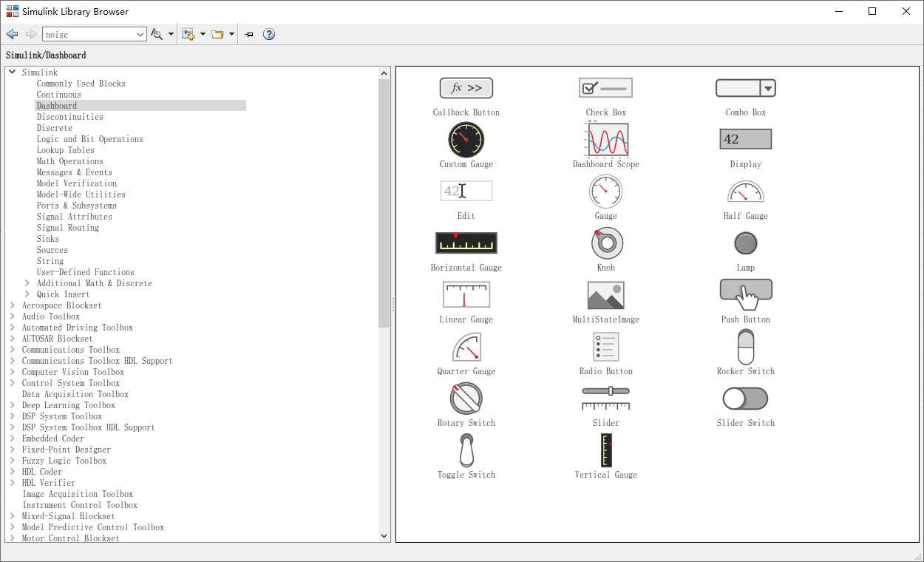Click the Horizontal Gauge block
Image resolution: width=924 pixels, height=562 pixels.
[x=466, y=243]
